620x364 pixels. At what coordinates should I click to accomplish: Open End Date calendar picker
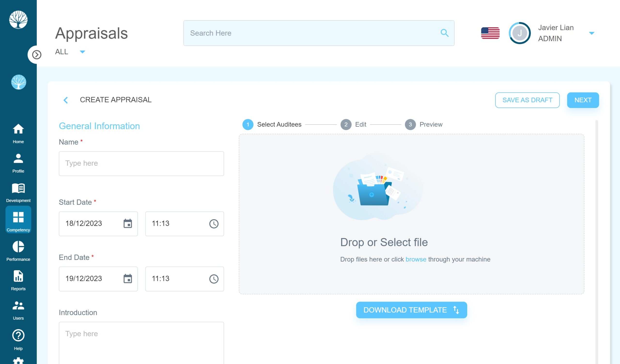coord(127,279)
